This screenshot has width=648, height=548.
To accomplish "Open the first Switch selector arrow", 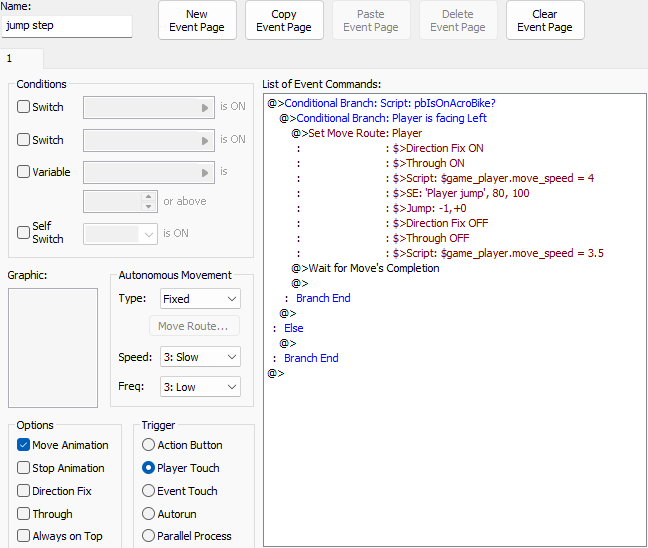I will pos(205,108).
